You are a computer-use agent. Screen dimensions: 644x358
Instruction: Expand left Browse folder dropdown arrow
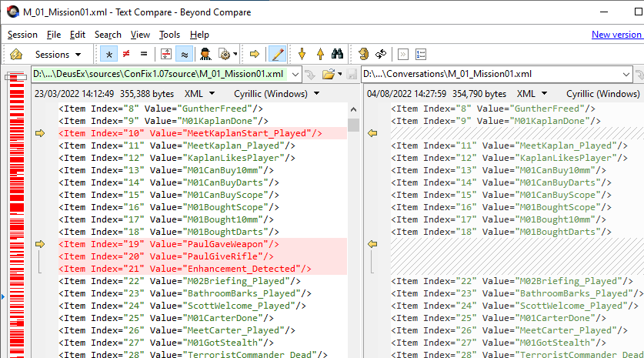click(339, 75)
